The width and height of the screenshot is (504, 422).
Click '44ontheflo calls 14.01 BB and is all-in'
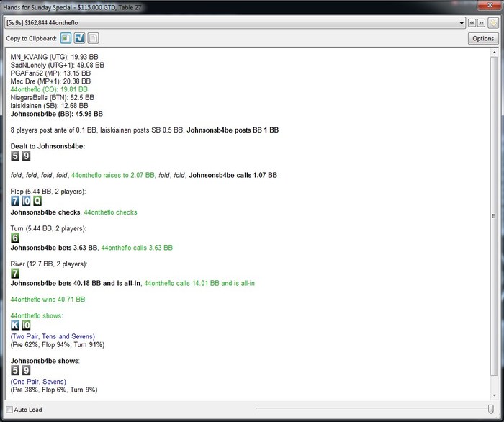pos(199,283)
